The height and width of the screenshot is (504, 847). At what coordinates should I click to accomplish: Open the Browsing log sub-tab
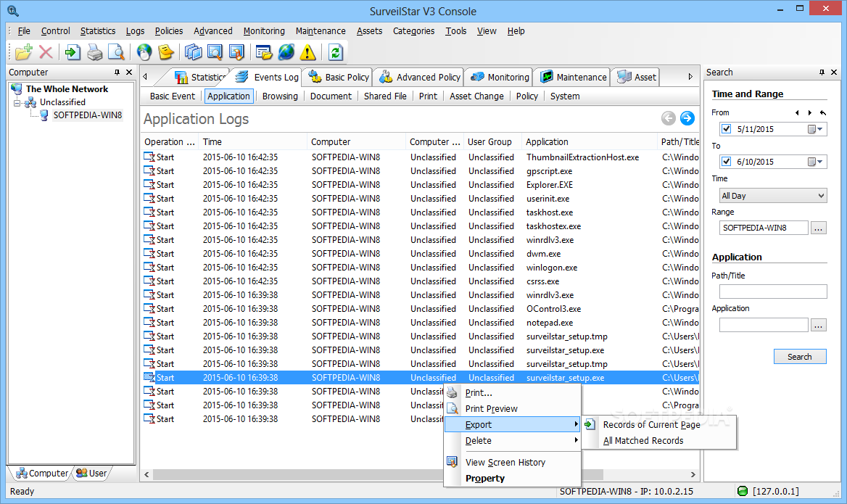280,96
